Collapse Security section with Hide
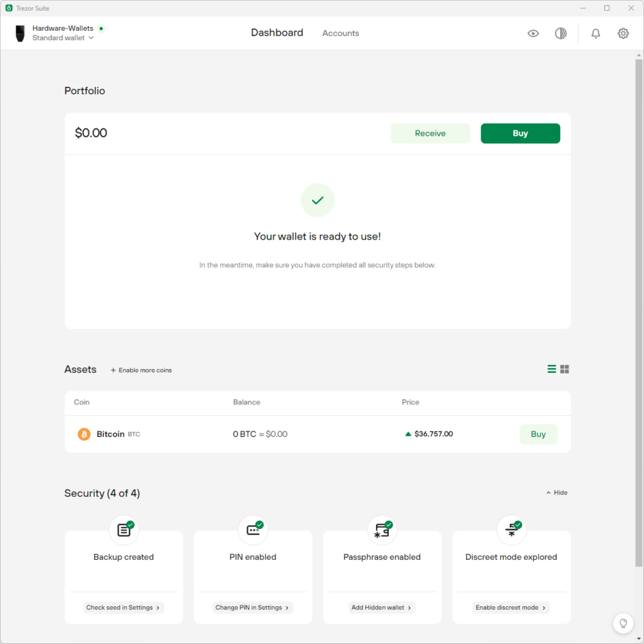This screenshot has height=644, width=644. click(557, 492)
